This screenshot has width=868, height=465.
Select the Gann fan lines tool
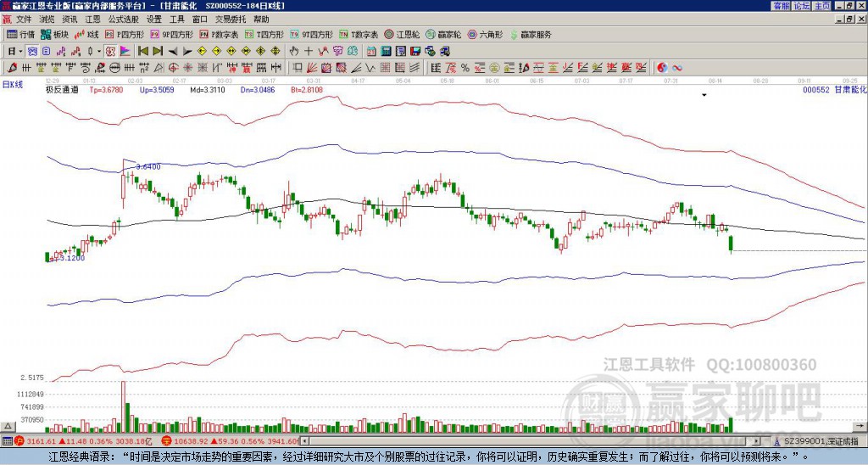coord(312,68)
